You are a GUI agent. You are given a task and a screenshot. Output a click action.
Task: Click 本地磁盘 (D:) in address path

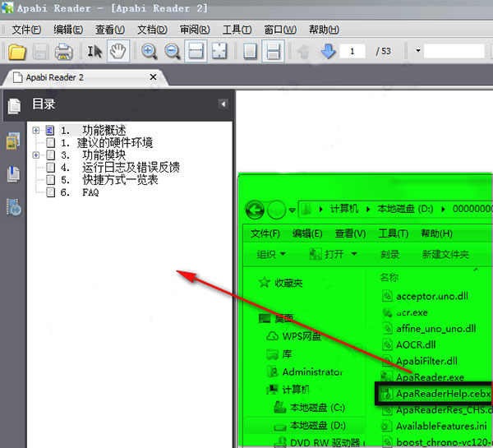click(405, 209)
